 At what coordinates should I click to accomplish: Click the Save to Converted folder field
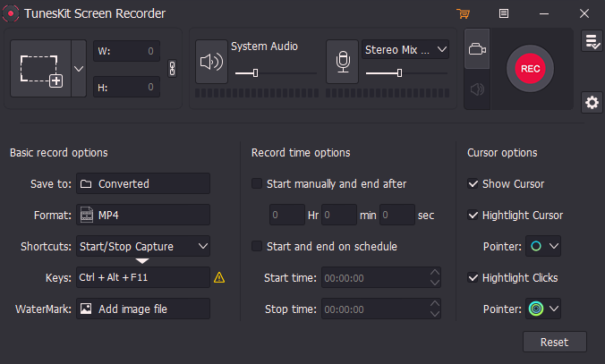pyautogui.click(x=143, y=183)
